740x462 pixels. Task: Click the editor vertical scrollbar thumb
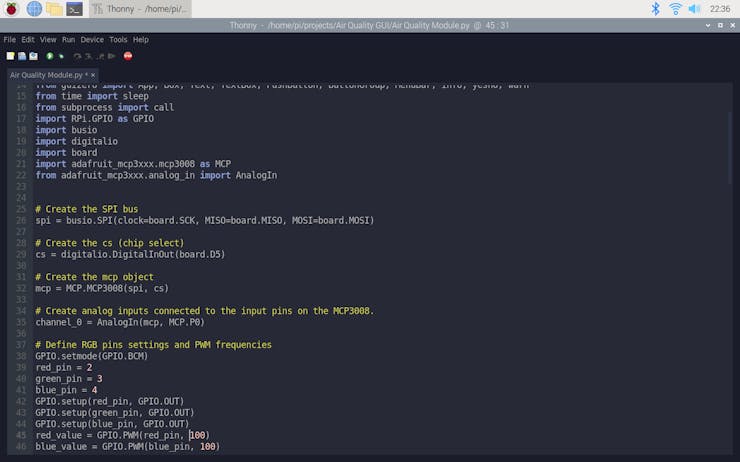[730, 149]
